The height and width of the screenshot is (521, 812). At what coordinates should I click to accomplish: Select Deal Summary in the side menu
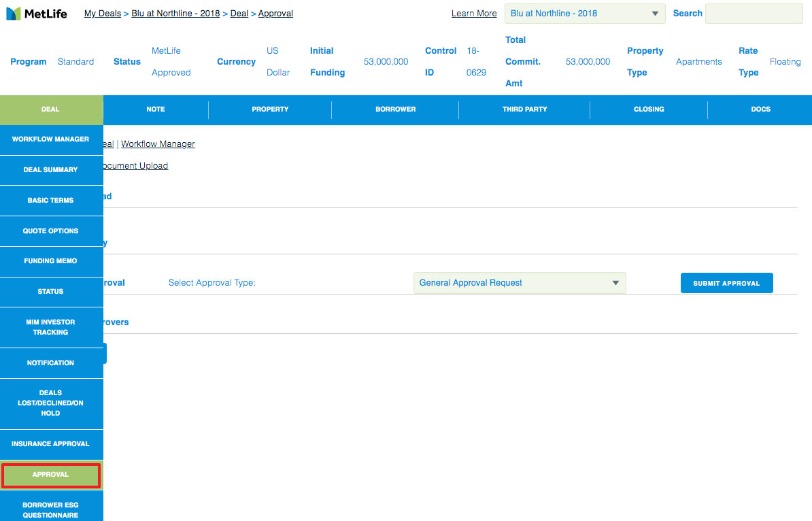tap(51, 170)
